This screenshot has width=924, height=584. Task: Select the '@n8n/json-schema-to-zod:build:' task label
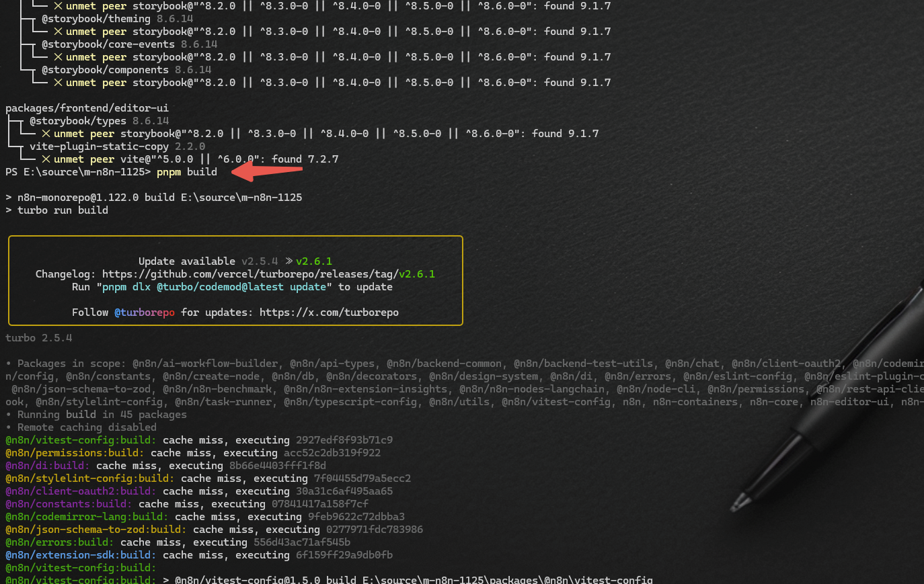(96, 530)
